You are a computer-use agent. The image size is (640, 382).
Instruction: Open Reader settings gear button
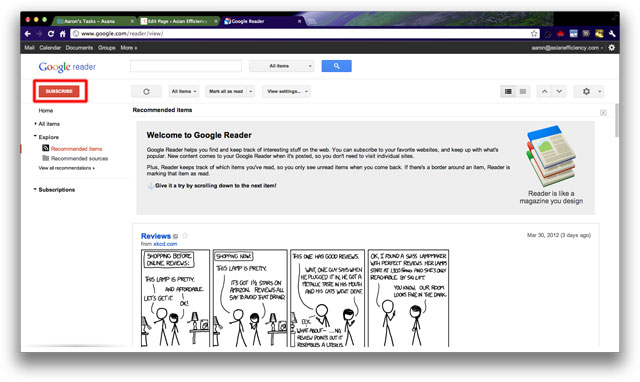pos(589,91)
